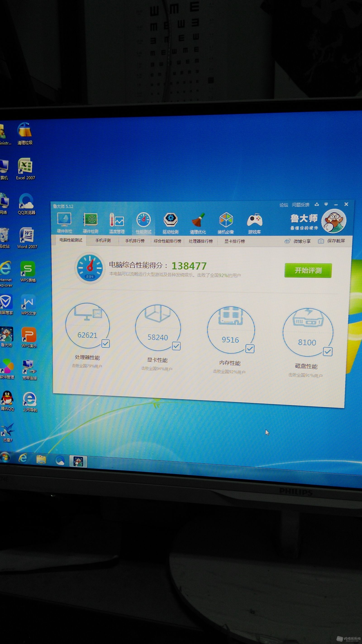Click 论坛 forum link
The image size is (362, 644).
pos(284,205)
